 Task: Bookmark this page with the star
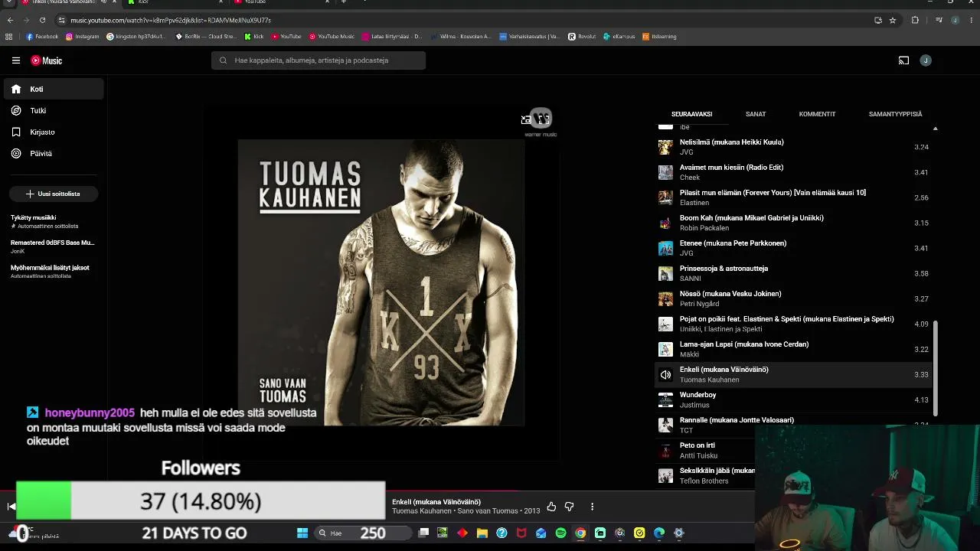[893, 20]
